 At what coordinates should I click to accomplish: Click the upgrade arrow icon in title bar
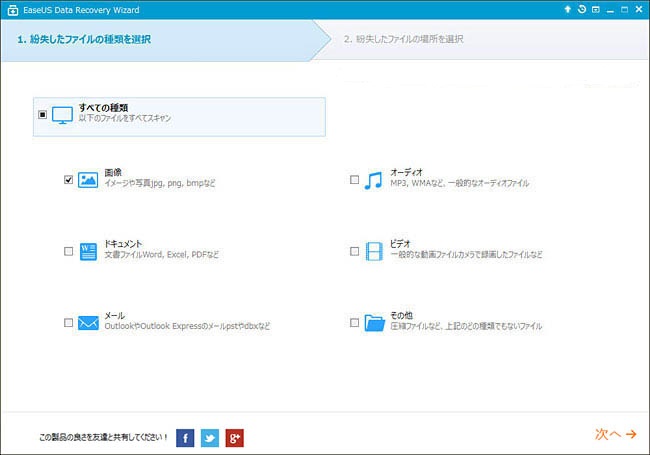pyautogui.click(x=568, y=10)
